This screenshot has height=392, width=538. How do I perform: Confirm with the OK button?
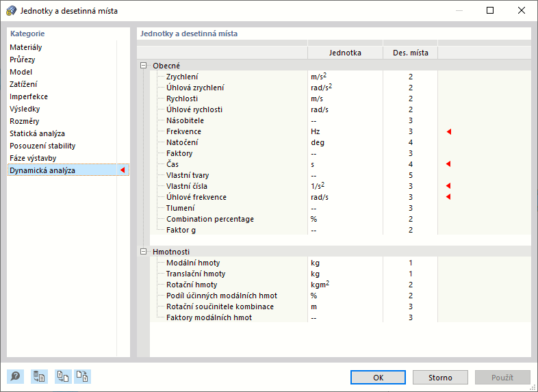click(x=378, y=377)
